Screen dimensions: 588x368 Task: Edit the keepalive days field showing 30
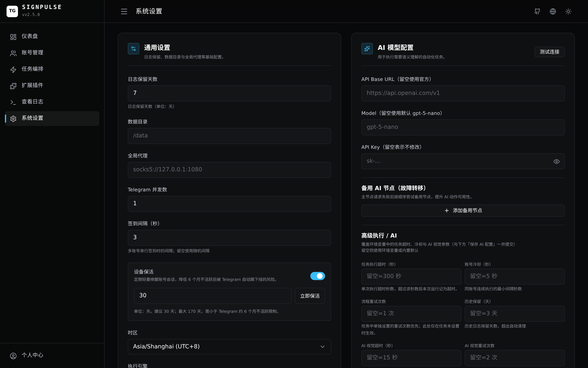point(213,296)
